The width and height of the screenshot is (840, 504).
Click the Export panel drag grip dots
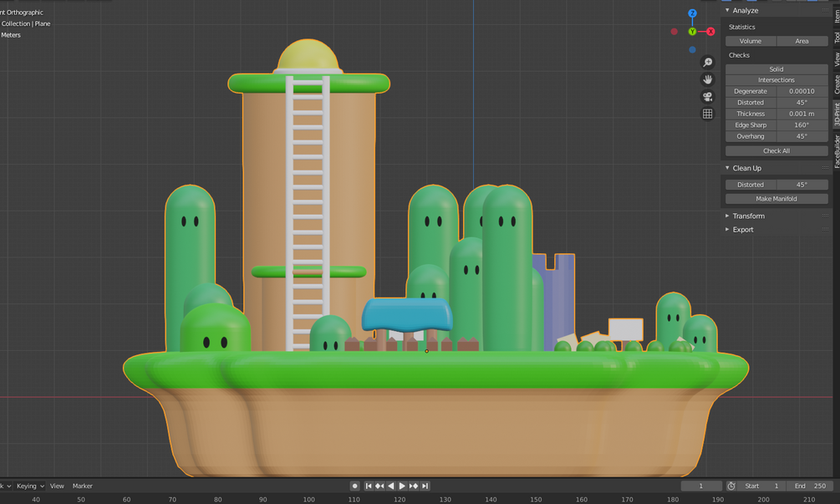[x=825, y=229]
